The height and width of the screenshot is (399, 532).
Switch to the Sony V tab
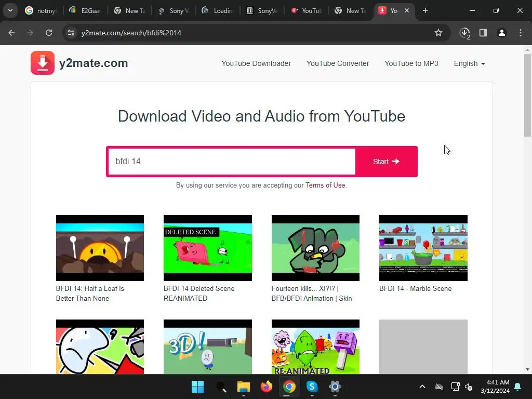click(x=174, y=10)
